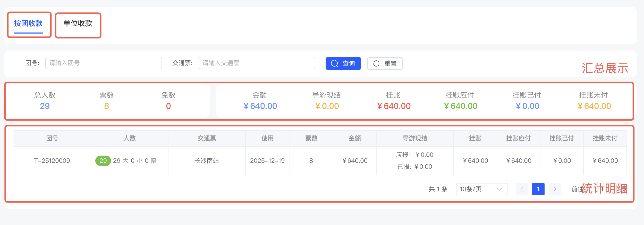The image size is (644, 225).
Task: Click the 2025-12-19 usage date cell
Action: (267, 161)
